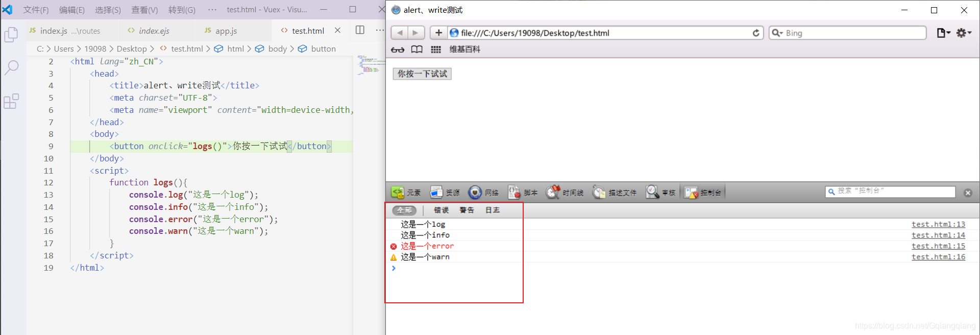980x335 pixels.
Task: Open the 时间线 inspector panel
Action: point(565,193)
